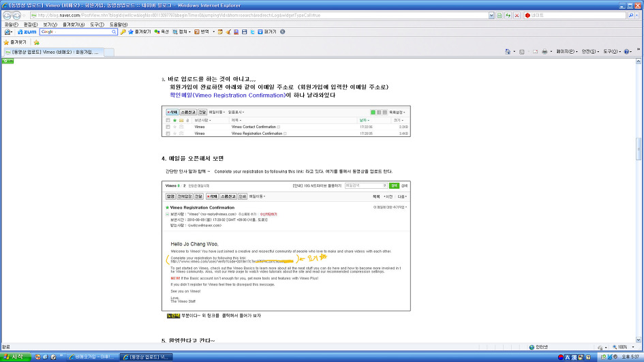
Task: Click the blog.naver.com address bar
Action: (259, 15)
